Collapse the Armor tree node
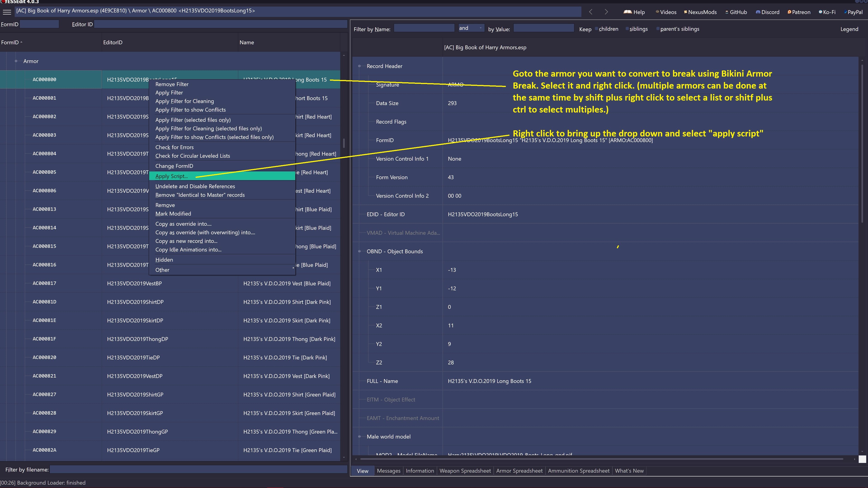 (16, 61)
